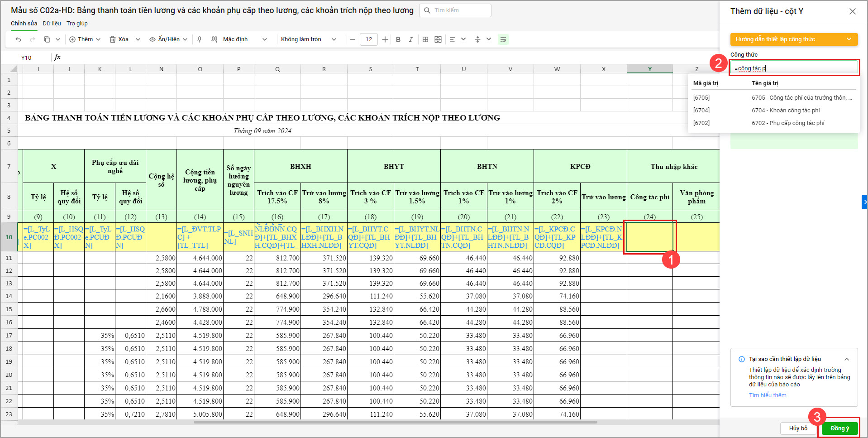
Task: Toggle bold formatting
Action: tap(398, 39)
